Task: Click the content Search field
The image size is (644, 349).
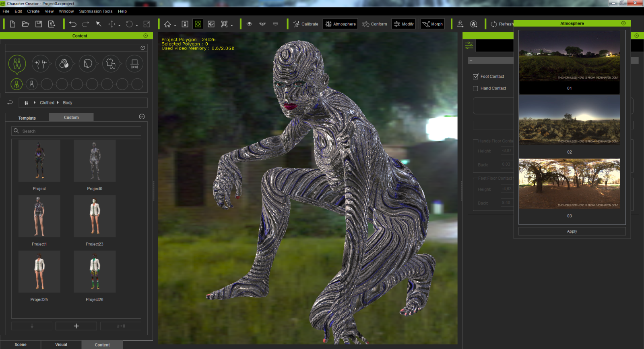Action: [x=76, y=131]
